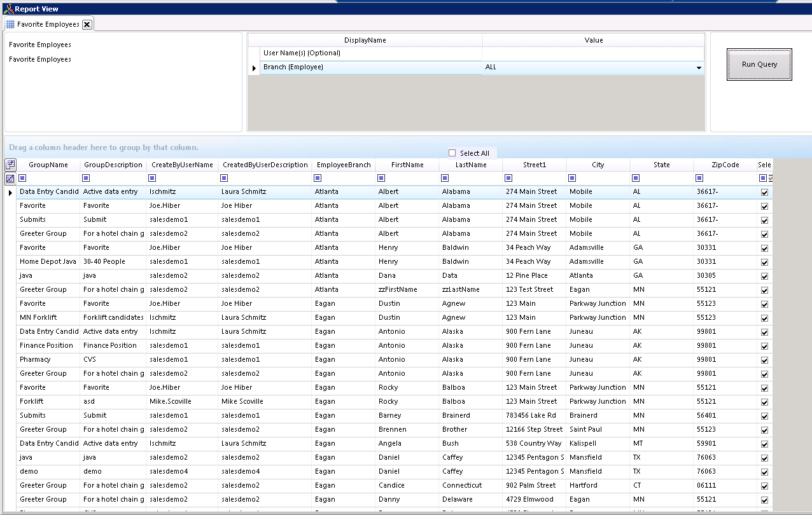
Task: Click the Value parameter column header
Action: coord(593,40)
